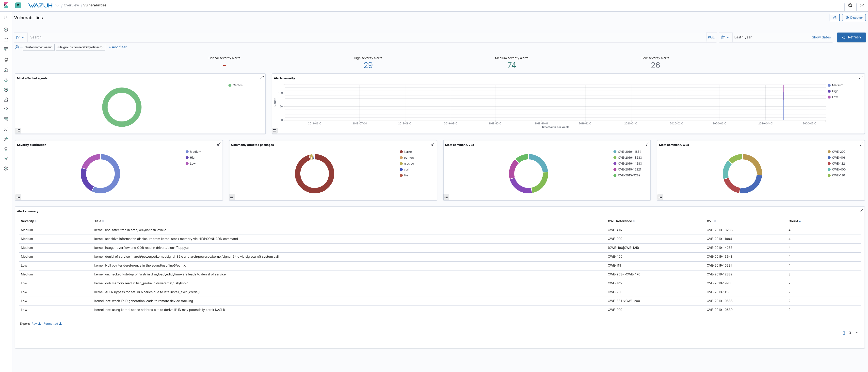The image size is (868, 372).
Task: Open the Discover button
Action: (x=854, y=17)
